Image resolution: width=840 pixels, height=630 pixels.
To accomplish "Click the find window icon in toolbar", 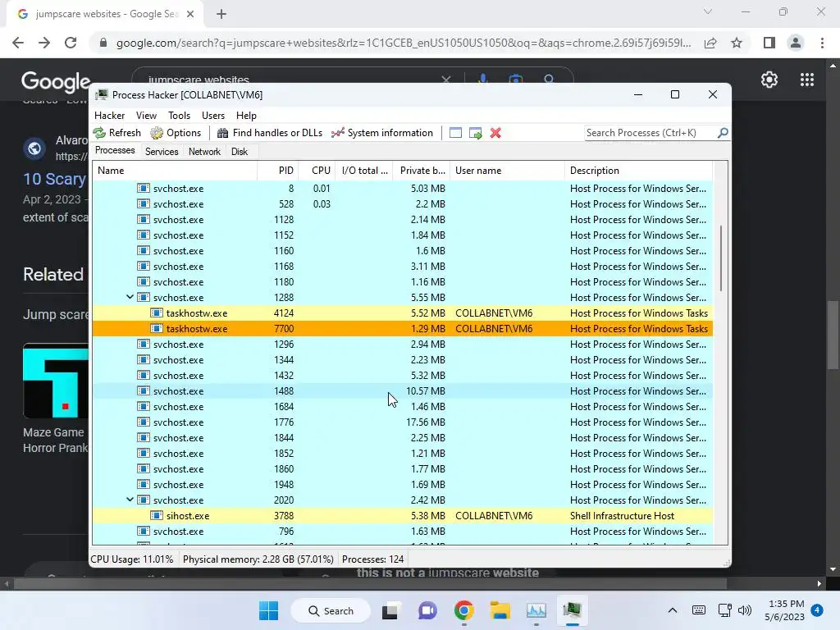I will [455, 133].
